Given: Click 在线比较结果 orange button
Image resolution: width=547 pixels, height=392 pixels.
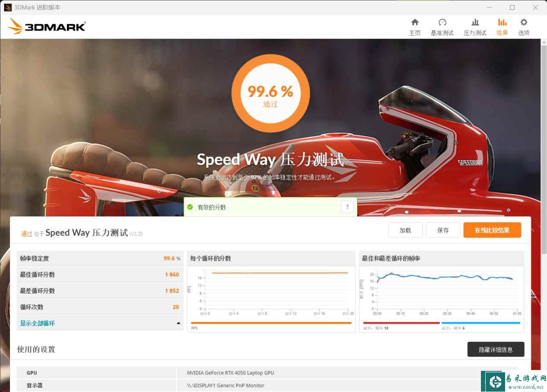Looking at the screenshot, I should [x=492, y=230].
